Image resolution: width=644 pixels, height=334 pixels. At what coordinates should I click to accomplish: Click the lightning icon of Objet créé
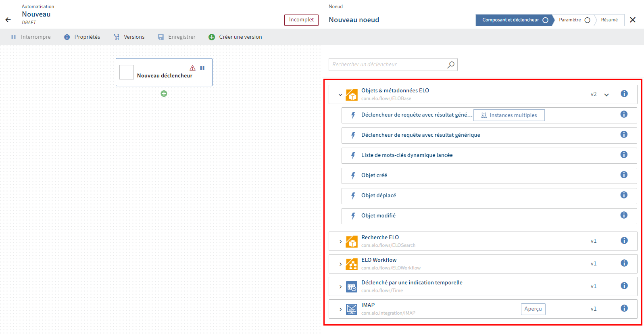coord(353,175)
